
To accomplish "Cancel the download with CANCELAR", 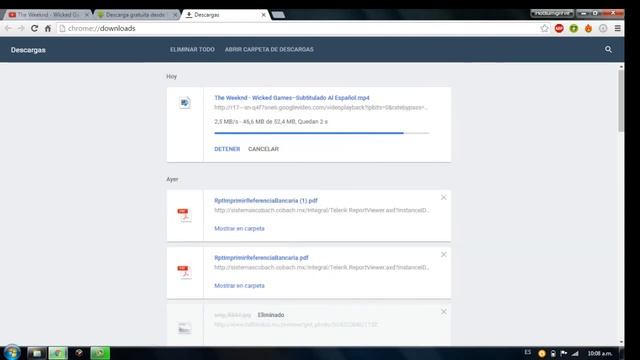I will (263, 149).
